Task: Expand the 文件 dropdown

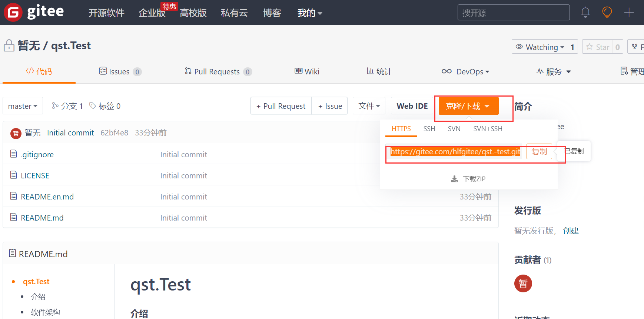Action: coord(369,106)
